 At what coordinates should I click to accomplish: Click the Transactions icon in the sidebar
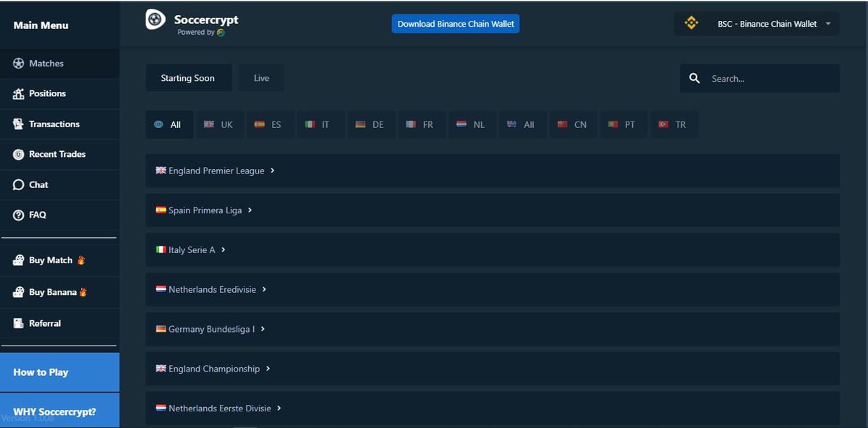pyautogui.click(x=19, y=124)
